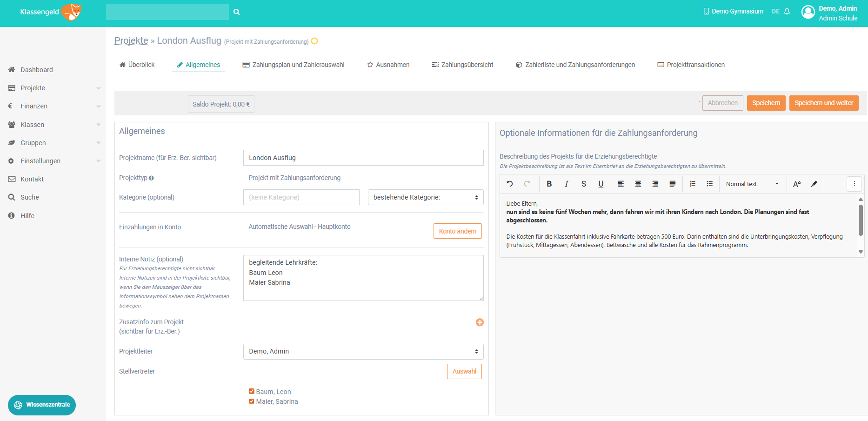Click the search magnifier icon in header
The height and width of the screenshot is (421, 868).
[x=237, y=12]
